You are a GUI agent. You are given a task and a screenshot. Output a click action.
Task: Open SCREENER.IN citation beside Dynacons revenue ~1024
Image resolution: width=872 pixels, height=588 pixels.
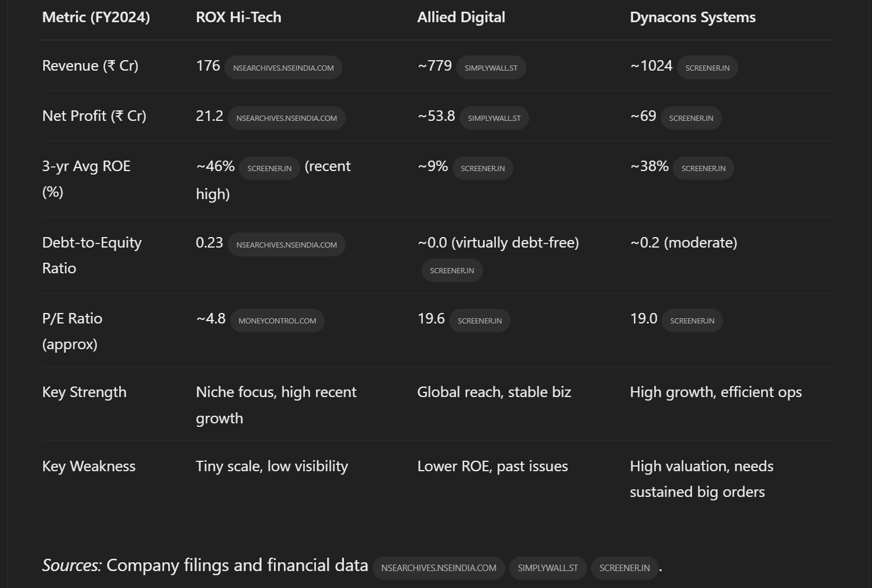[x=707, y=68]
